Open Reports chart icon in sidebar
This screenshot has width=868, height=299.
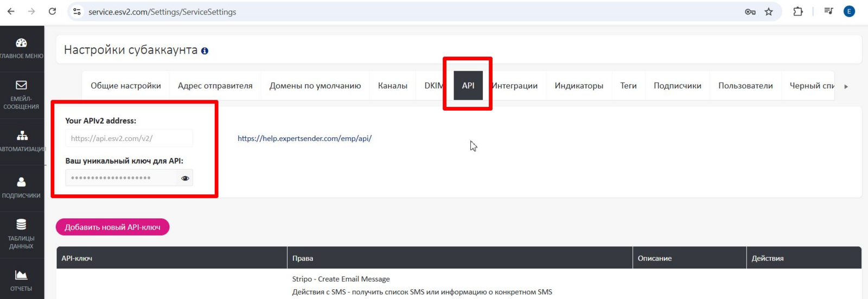[21, 276]
